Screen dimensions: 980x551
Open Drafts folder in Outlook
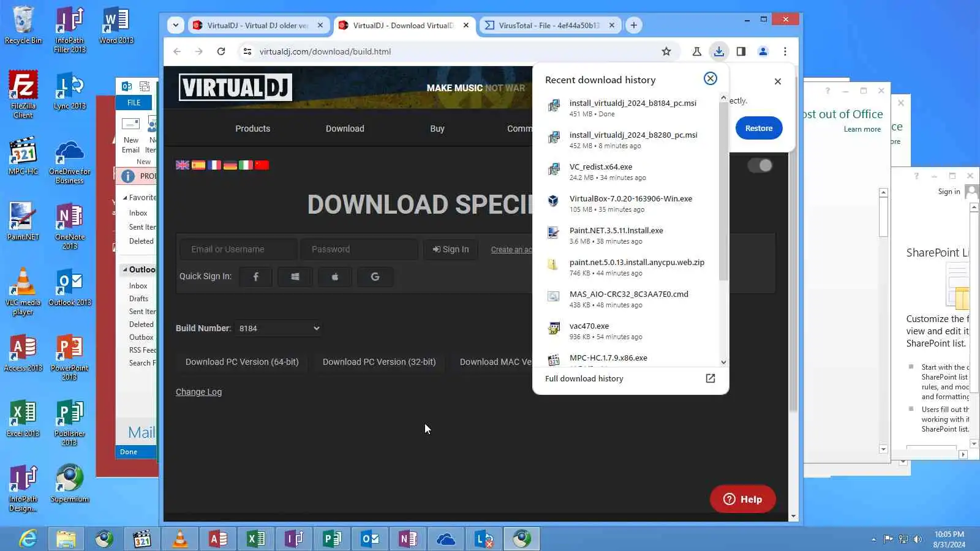[x=138, y=299]
